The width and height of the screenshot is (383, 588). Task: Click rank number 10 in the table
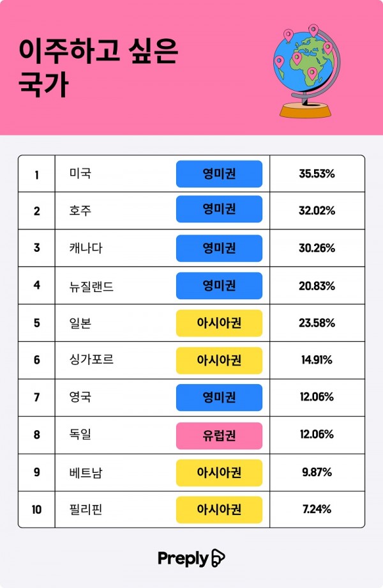pos(36,510)
